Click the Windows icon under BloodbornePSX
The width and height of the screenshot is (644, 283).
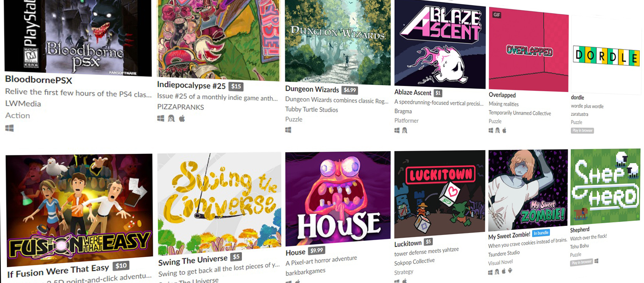(x=10, y=128)
